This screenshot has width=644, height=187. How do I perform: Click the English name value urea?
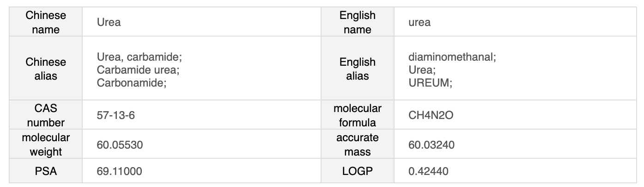pos(419,22)
